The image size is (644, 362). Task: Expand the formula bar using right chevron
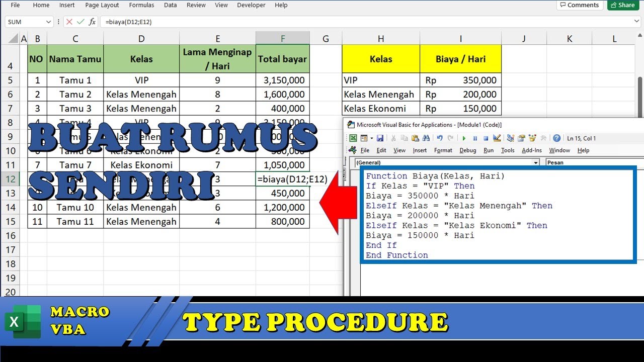[637, 22]
